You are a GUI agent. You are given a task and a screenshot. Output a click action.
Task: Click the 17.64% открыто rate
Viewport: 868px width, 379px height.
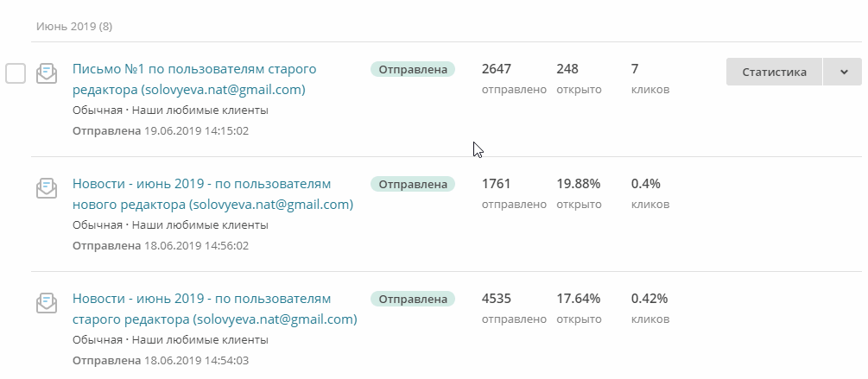pos(578,299)
